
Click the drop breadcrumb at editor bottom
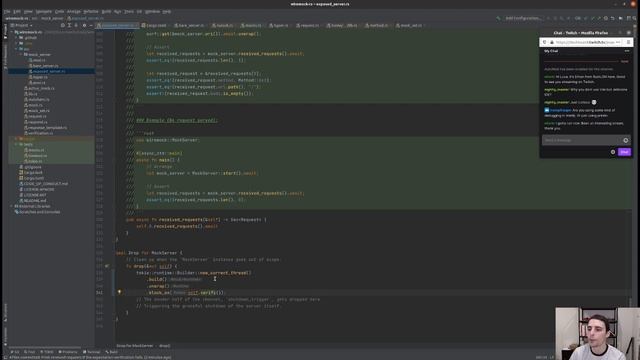[164, 346]
